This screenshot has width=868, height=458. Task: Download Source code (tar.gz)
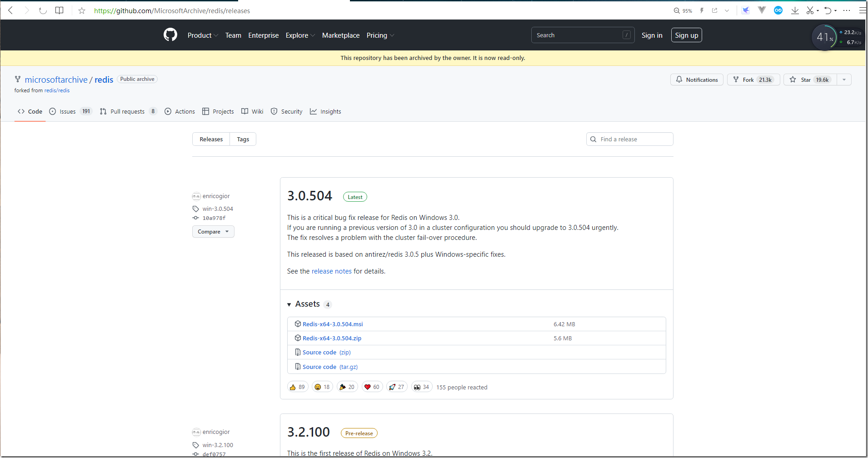330,367
